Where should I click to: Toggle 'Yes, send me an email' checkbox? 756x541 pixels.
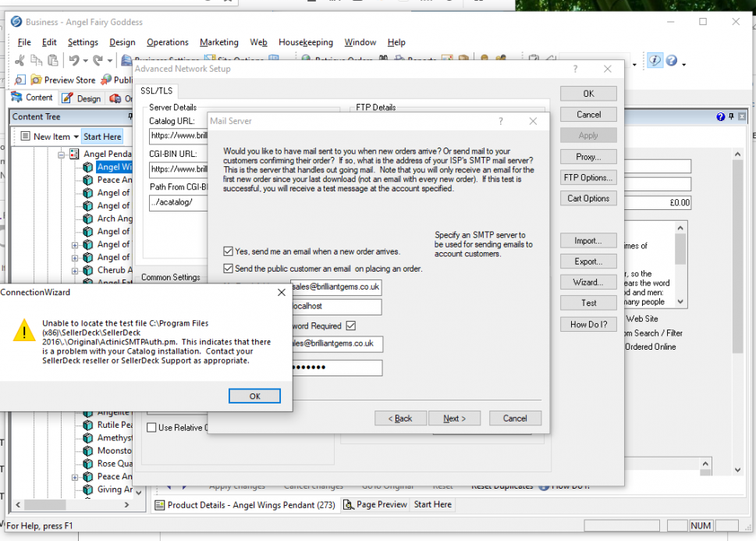click(228, 251)
